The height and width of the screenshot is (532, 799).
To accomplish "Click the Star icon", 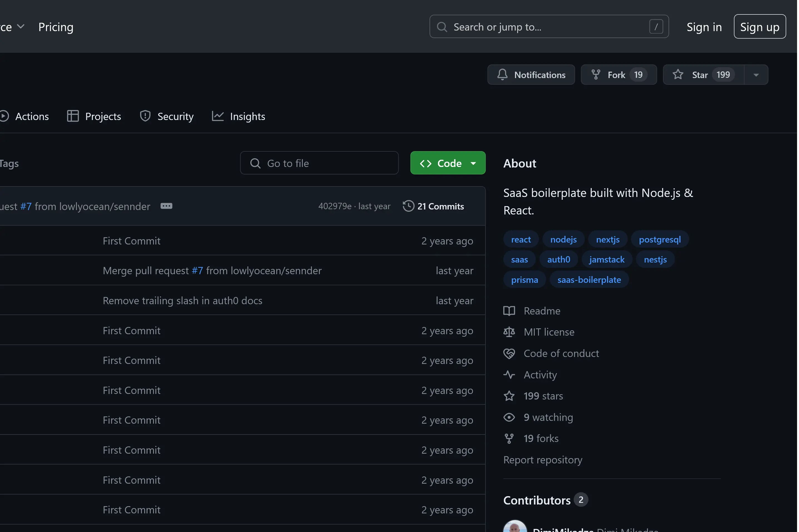I will [x=678, y=74].
